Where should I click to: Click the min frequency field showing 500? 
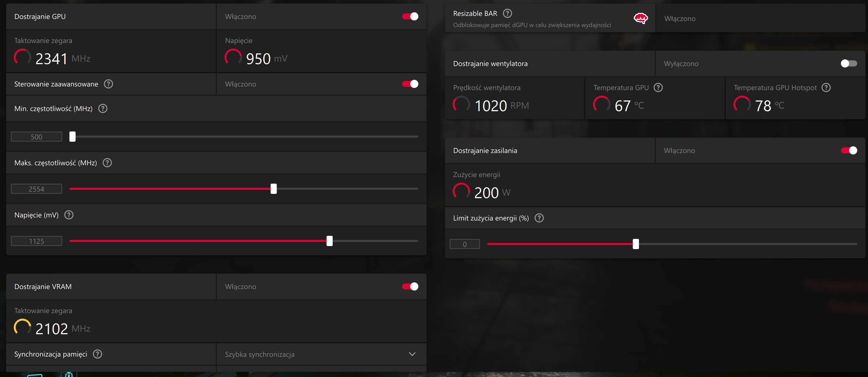[36, 137]
